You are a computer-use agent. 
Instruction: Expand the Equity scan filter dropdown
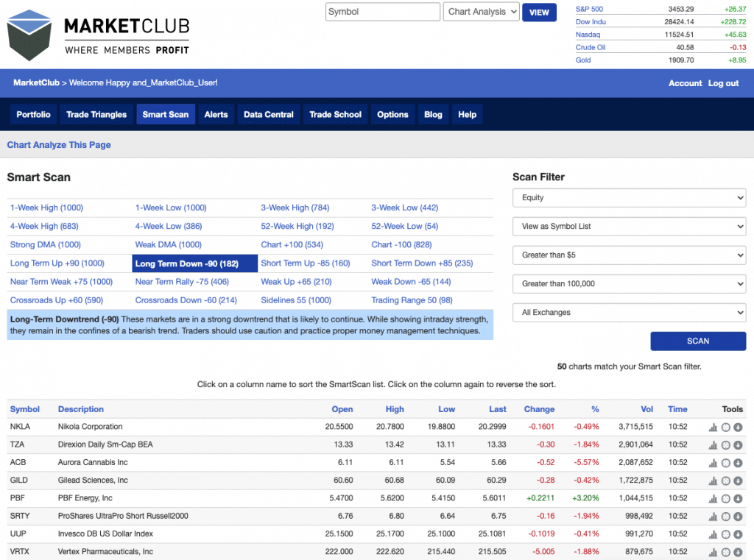click(x=629, y=198)
